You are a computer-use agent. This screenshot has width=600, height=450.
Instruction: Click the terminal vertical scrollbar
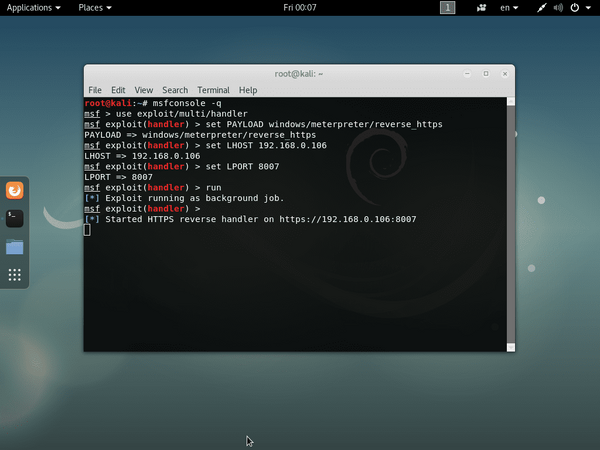click(511, 224)
